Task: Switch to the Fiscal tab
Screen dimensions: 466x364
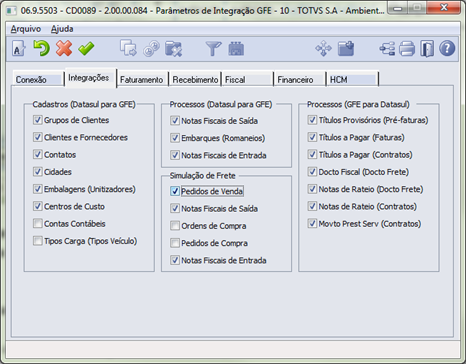Action: click(247, 80)
